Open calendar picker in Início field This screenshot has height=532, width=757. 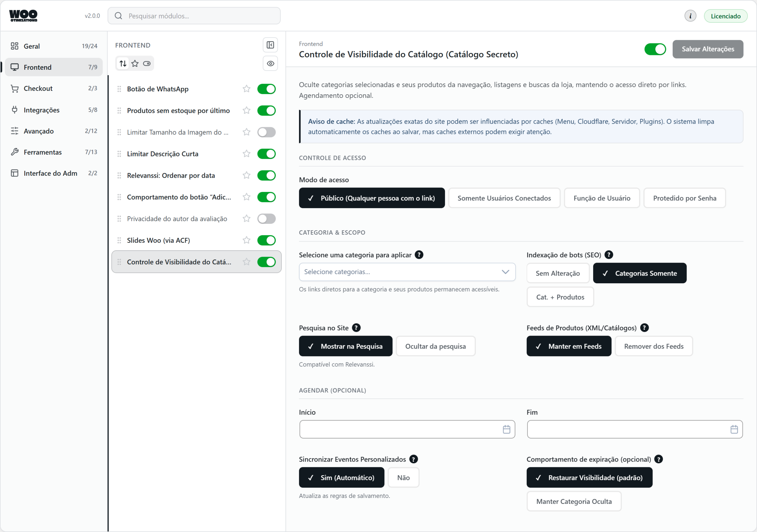pyautogui.click(x=507, y=429)
